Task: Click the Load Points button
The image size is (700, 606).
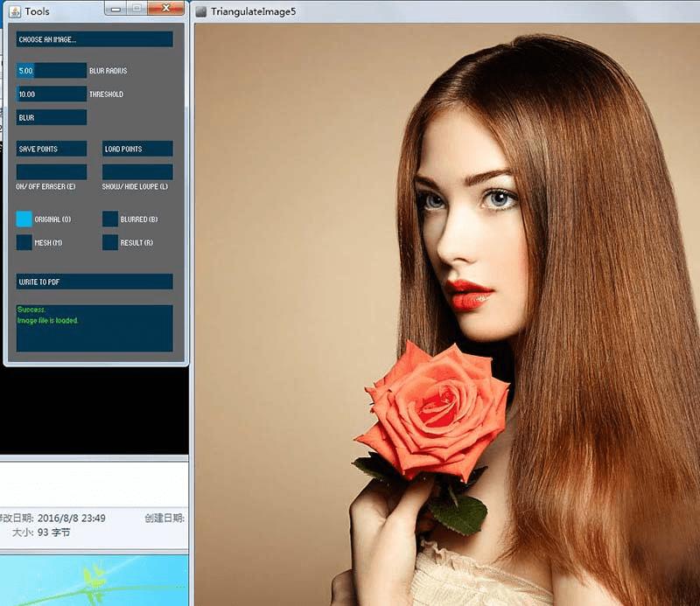Action: (x=137, y=149)
